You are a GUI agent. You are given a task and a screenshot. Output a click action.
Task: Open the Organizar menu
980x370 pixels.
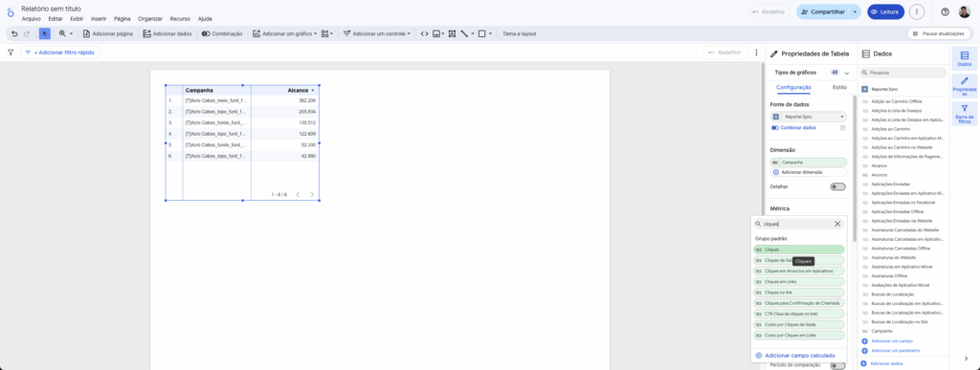(x=150, y=19)
